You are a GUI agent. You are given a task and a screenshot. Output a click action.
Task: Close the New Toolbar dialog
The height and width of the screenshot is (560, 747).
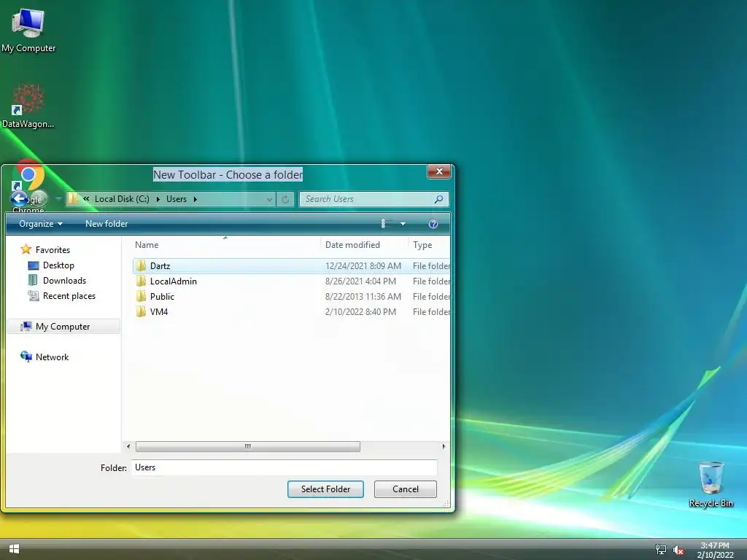point(439,171)
